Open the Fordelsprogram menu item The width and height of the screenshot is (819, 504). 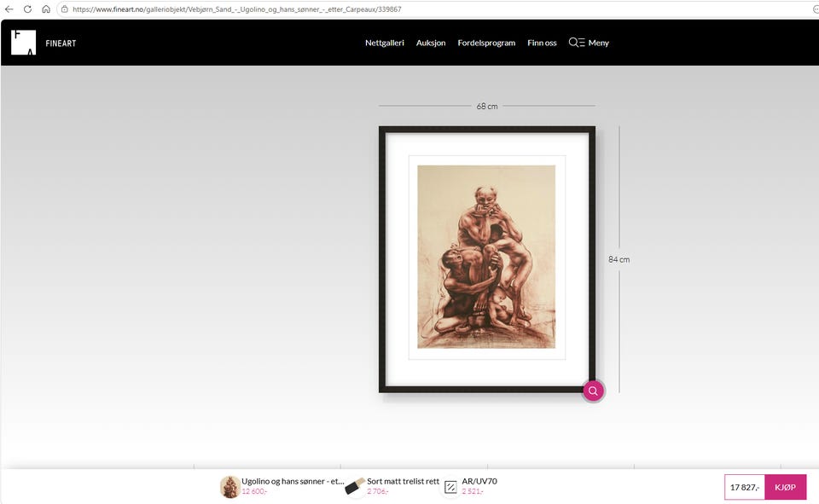tap(486, 43)
